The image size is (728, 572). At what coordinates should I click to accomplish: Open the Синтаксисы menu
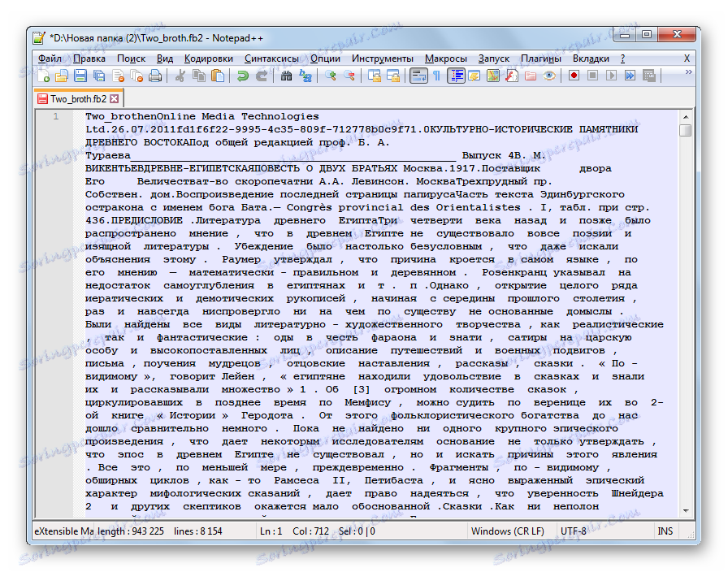[271, 58]
